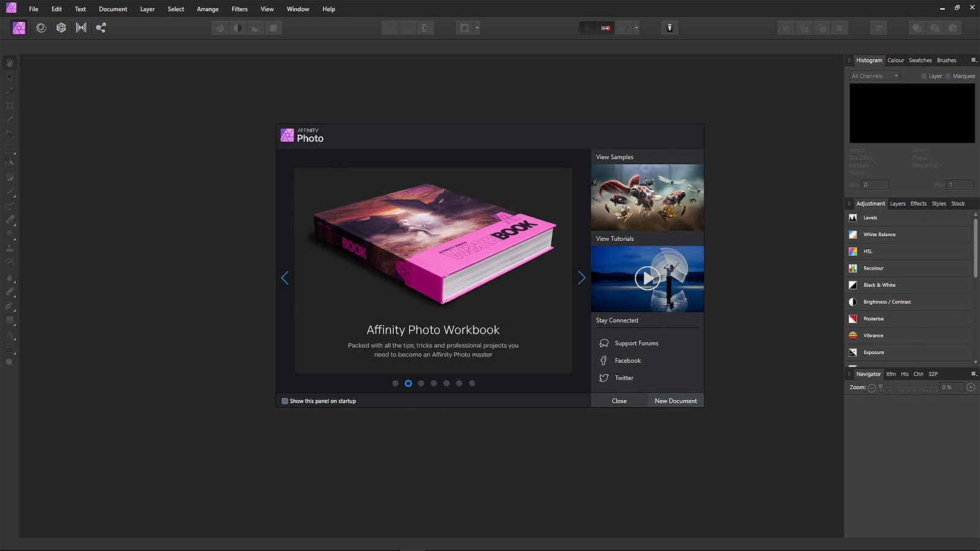The width and height of the screenshot is (980, 551).
Task: Go to first carousel slide dot
Action: click(x=395, y=383)
